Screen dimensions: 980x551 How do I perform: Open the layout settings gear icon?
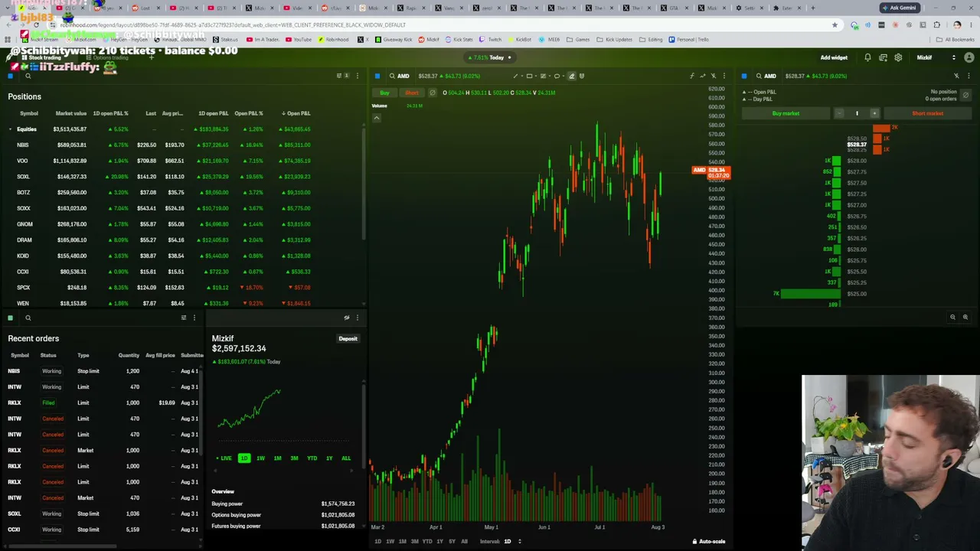898,57
